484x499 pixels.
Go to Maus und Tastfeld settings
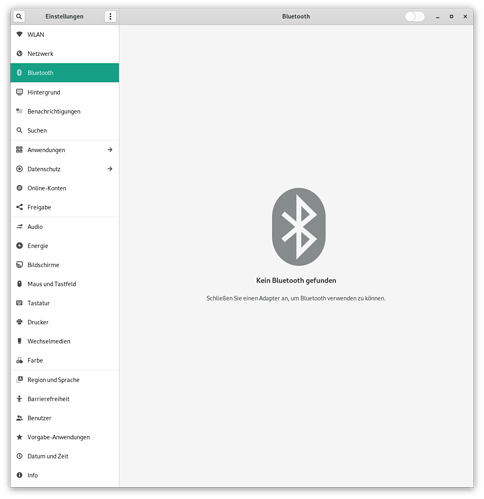pyautogui.click(x=65, y=284)
